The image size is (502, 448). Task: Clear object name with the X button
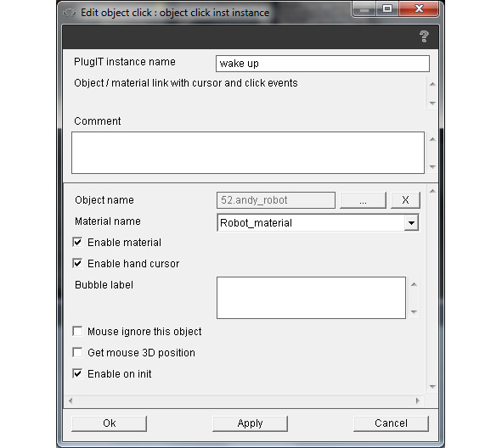point(405,200)
